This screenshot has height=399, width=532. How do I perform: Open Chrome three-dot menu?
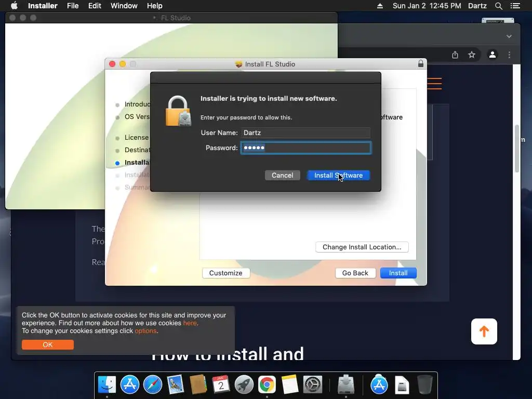(x=509, y=55)
